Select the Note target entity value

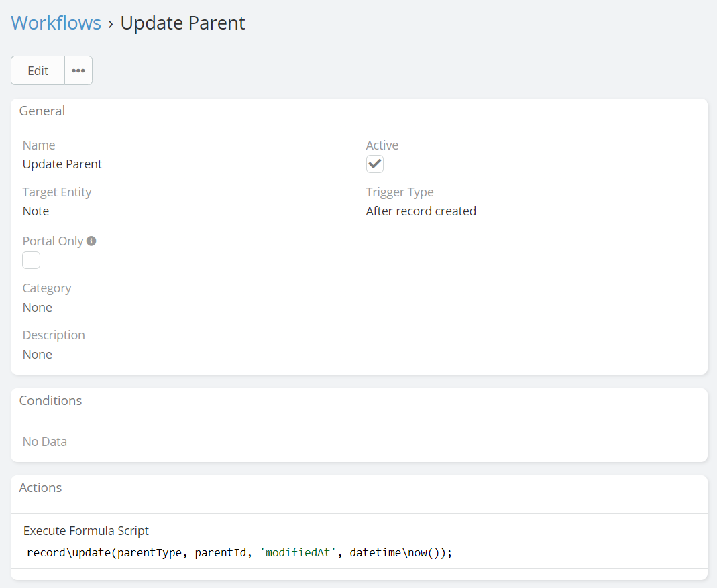[36, 211]
